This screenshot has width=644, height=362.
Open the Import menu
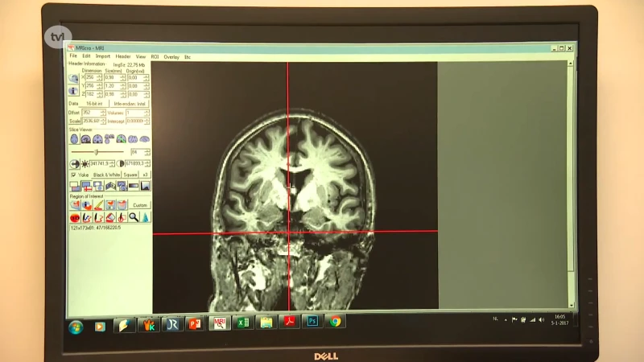[103, 56]
